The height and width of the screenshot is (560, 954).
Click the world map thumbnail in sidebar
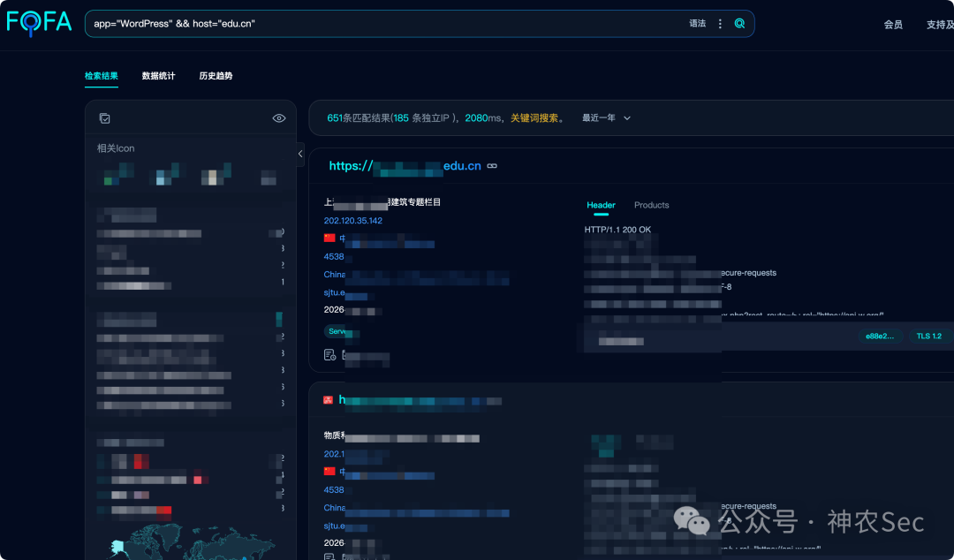tap(192, 541)
